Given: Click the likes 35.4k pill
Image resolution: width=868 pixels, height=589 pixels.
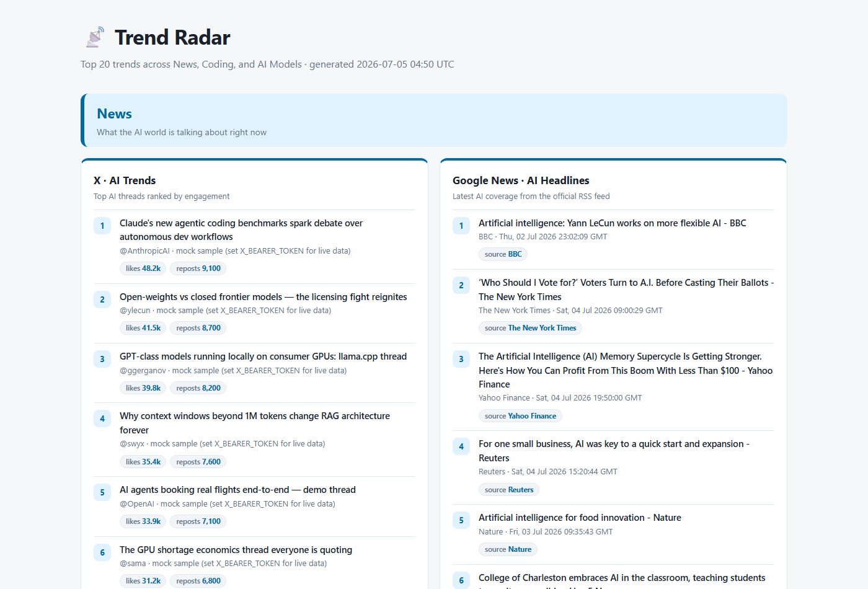Looking at the screenshot, I should [x=143, y=462].
